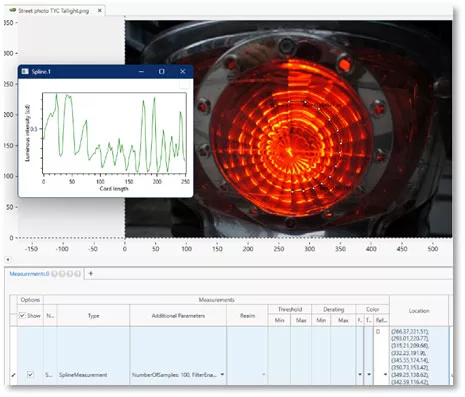Viewport: 465px width, 397px height.
Task: Click the Derating Max column header
Action: (343, 320)
